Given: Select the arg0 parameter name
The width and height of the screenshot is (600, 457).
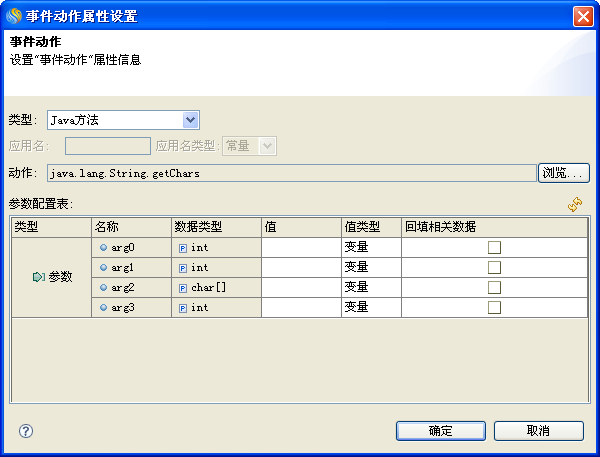Looking at the screenshot, I should click(x=121, y=247).
